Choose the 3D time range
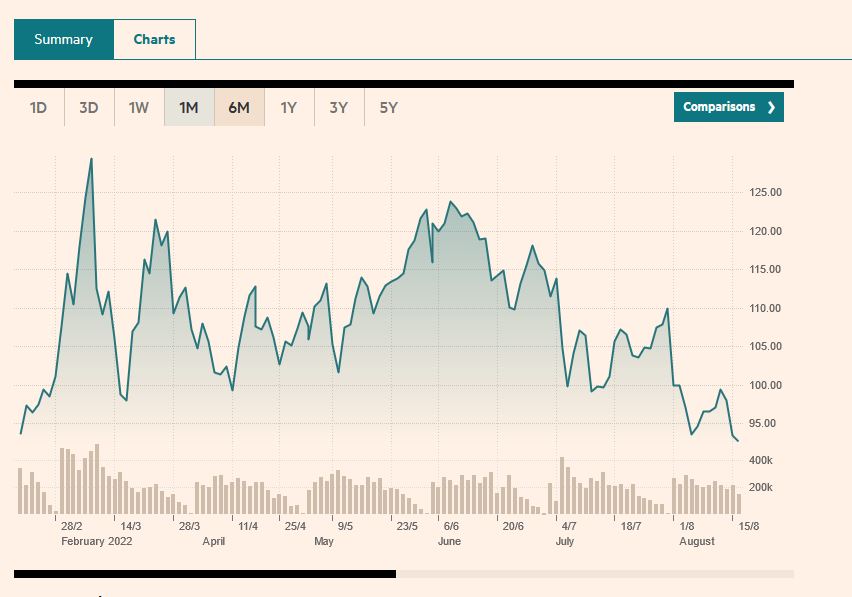The image size is (852, 597). pyautogui.click(x=89, y=108)
